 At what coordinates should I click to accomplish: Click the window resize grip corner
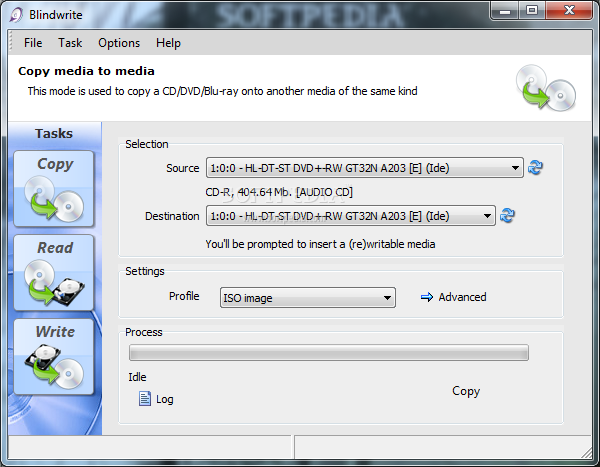(x=586, y=453)
